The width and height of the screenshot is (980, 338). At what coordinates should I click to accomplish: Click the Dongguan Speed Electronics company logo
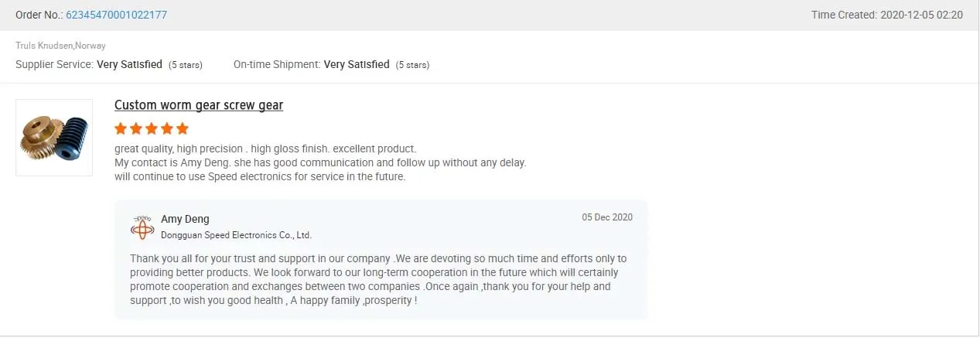pyautogui.click(x=142, y=227)
